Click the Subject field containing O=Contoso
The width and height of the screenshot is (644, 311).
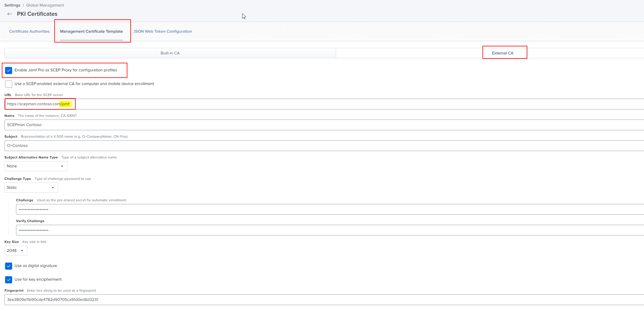324,146
